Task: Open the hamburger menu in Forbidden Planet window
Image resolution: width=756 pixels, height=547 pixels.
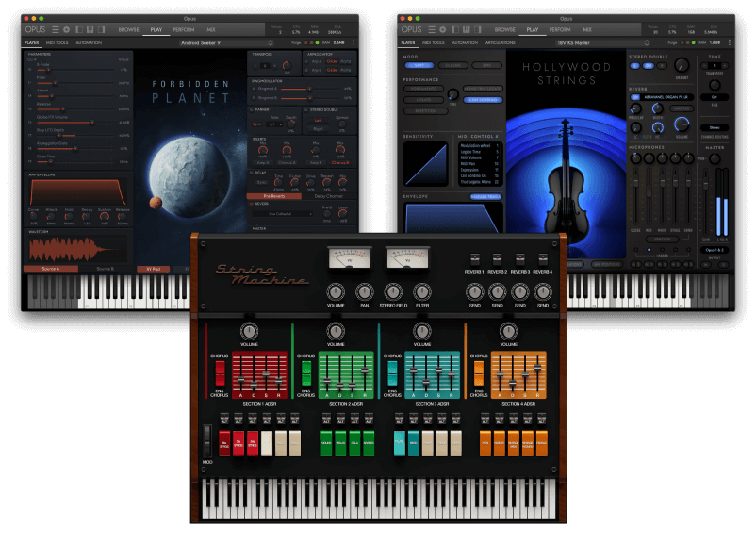Action: click(x=56, y=29)
